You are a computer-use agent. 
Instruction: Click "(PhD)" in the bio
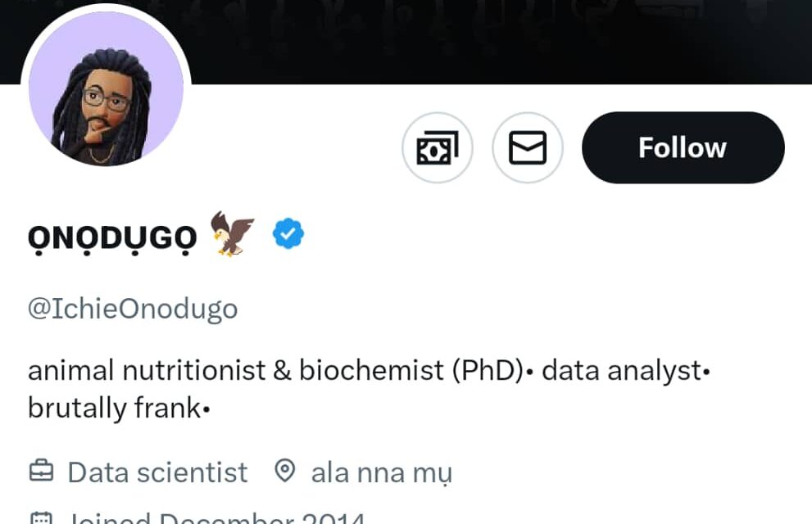pyautogui.click(x=488, y=371)
